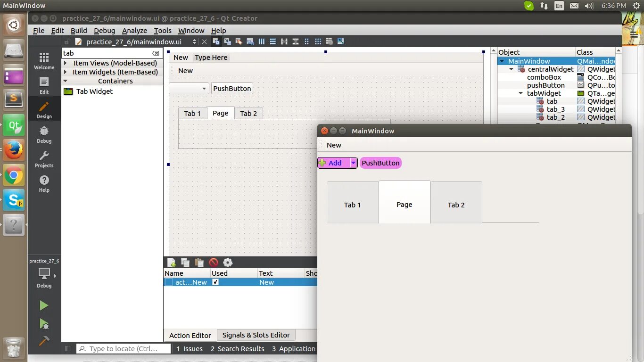This screenshot has width=644, height=362.
Task: Open the Tools menu
Action: (163, 30)
